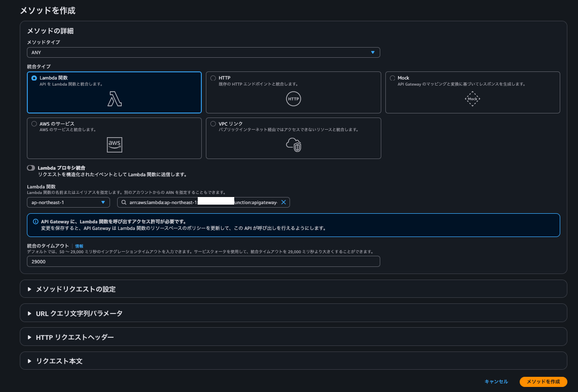Select the Lambda 関数 integration radio button
Image resolution: width=578 pixels, height=392 pixels.
pos(34,78)
